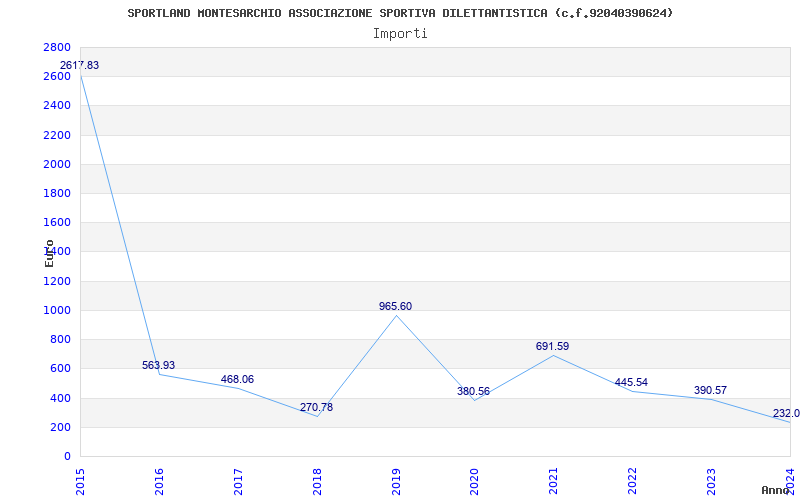Click the 2200 value on the Euro axis

[x=57, y=135]
